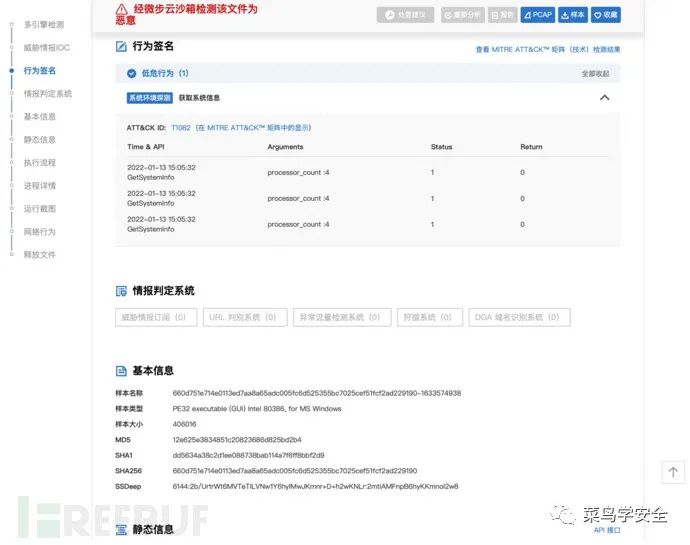Screen dimensions: 690x545
Task: Select the 狩猎系统 (0) tab
Action: 430,317
